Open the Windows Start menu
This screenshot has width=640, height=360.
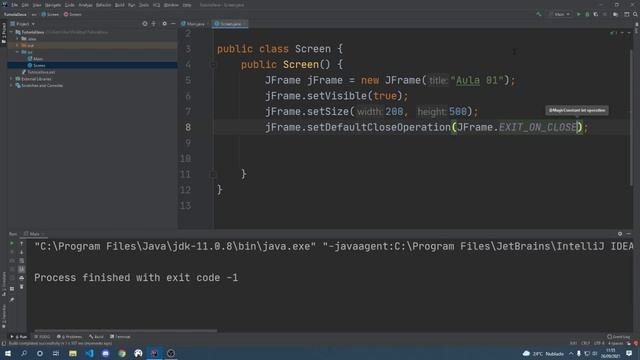pyautogui.click(x=8, y=353)
